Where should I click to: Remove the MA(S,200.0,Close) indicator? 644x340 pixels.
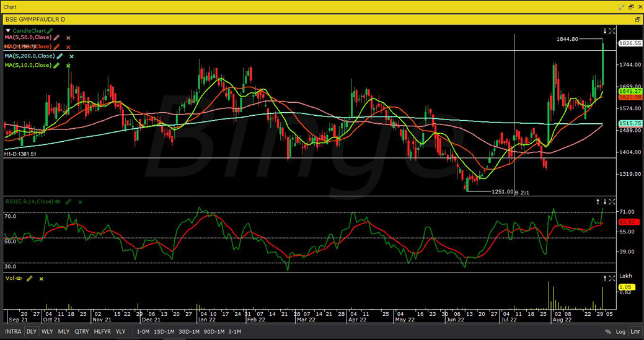71,56
